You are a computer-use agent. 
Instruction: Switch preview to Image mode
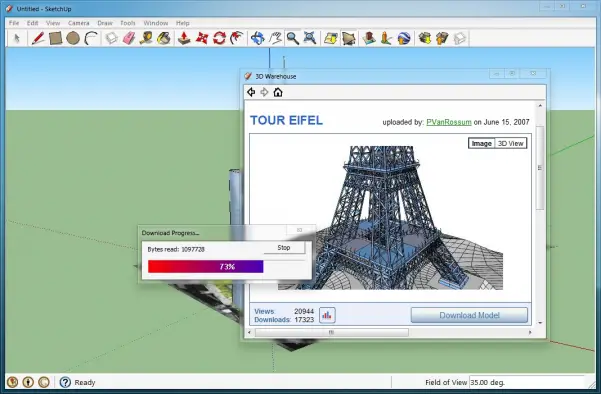(x=482, y=143)
